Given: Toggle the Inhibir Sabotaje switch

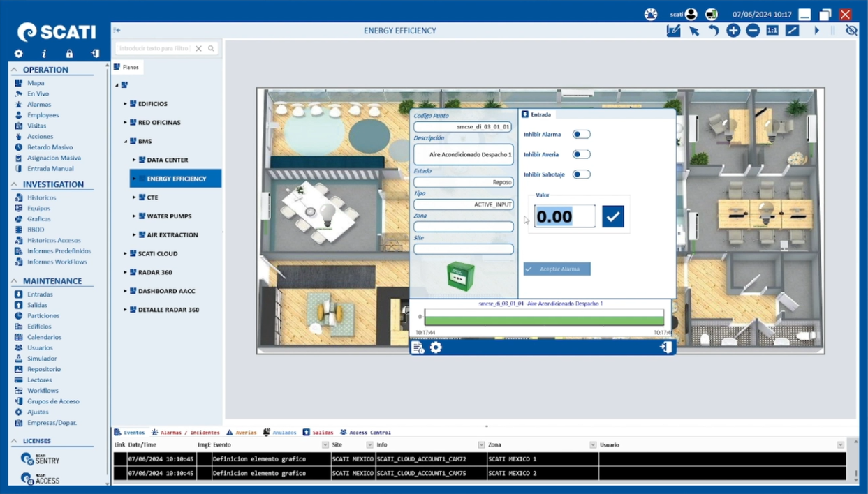Looking at the screenshot, I should tap(581, 174).
